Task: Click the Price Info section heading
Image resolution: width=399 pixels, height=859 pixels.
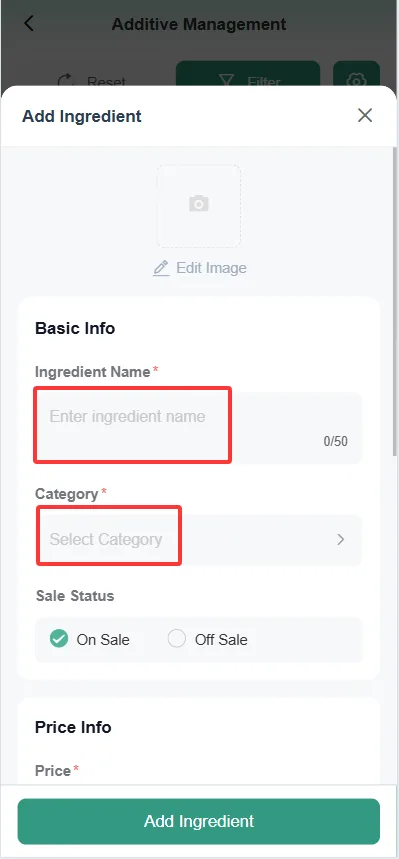Action: point(73,727)
